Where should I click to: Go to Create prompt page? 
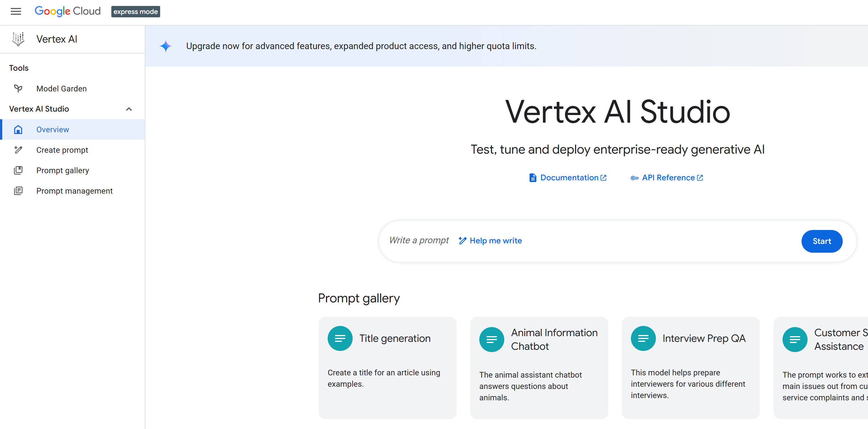[62, 150]
